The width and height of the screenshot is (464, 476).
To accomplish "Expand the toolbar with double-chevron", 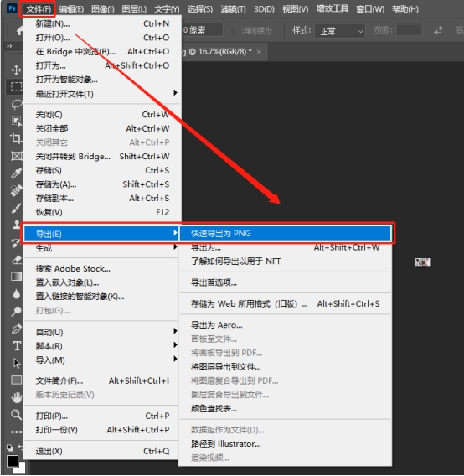I will pos(9,46).
